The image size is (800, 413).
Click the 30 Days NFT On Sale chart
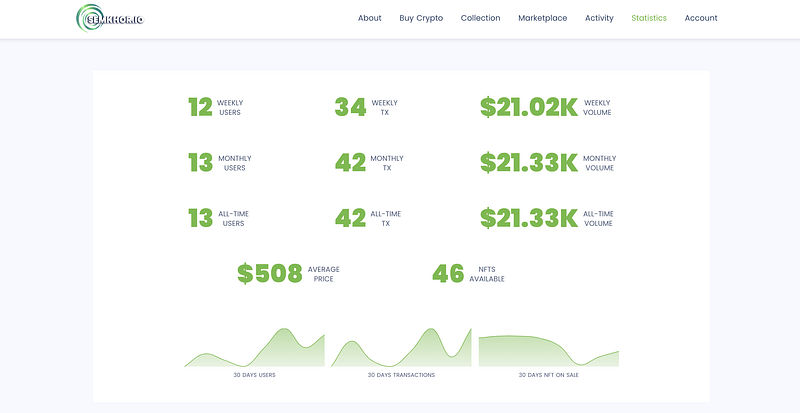pyautogui.click(x=548, y=351)
